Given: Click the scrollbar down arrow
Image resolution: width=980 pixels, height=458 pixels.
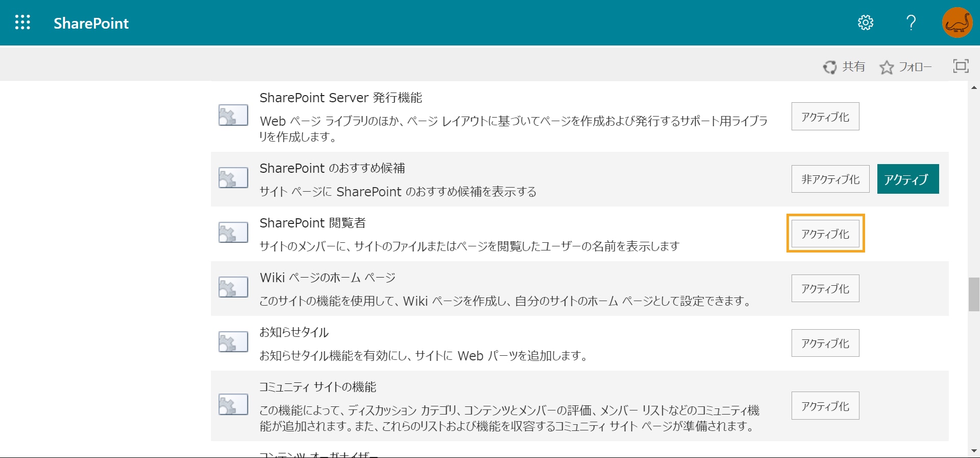Looking at the screenshot, I should [974, 451].
